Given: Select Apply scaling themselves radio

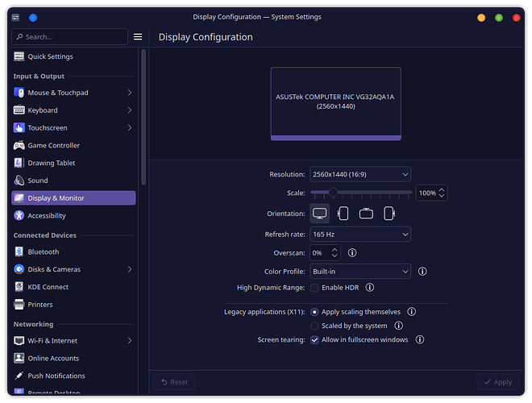Looking at the screenshot, I should [314, 312].
